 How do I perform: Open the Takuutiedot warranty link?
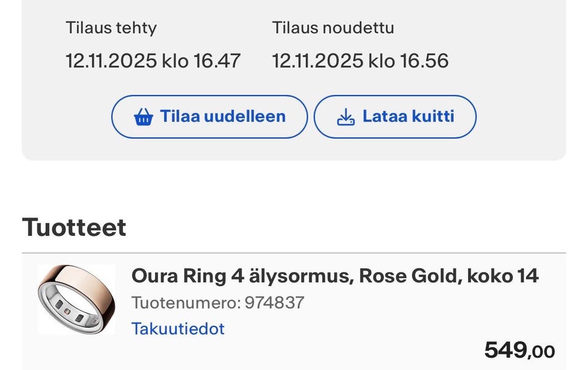click(x=178, y=329)
